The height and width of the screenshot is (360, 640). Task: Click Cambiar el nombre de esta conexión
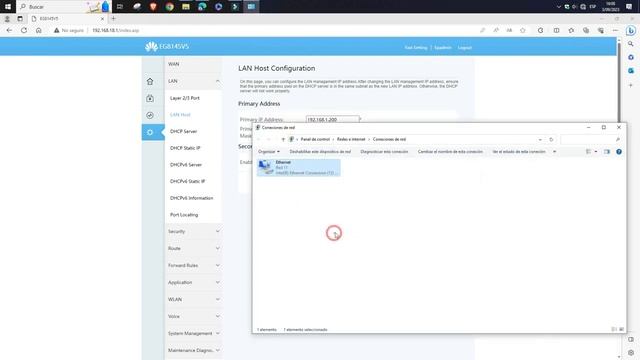tap(450, 152)
